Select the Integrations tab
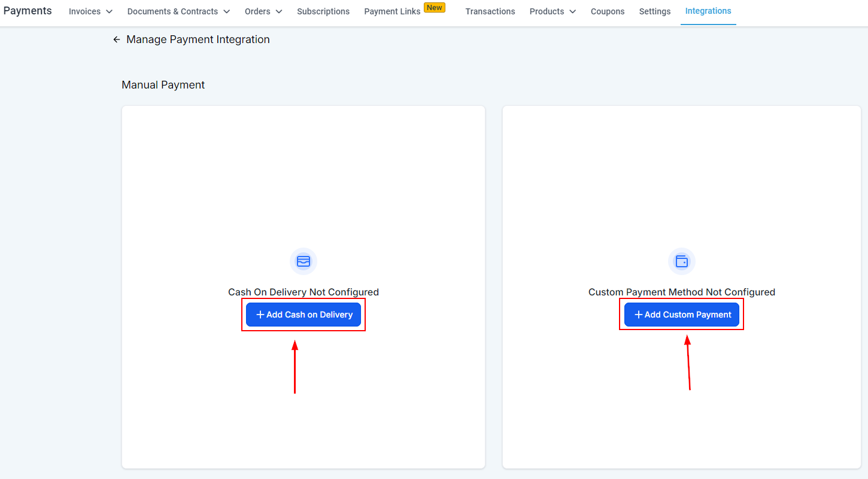Viewport: 868px width, 479px height. pos(708,11)
